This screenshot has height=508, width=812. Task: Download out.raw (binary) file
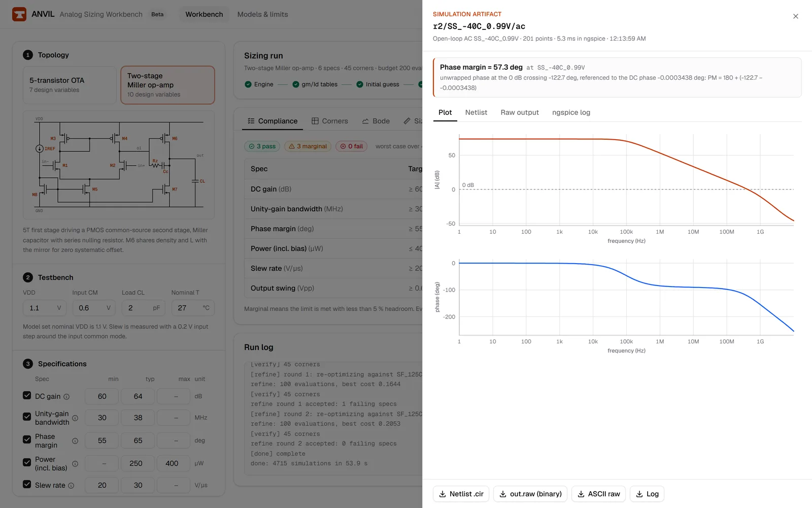point(530,494)
